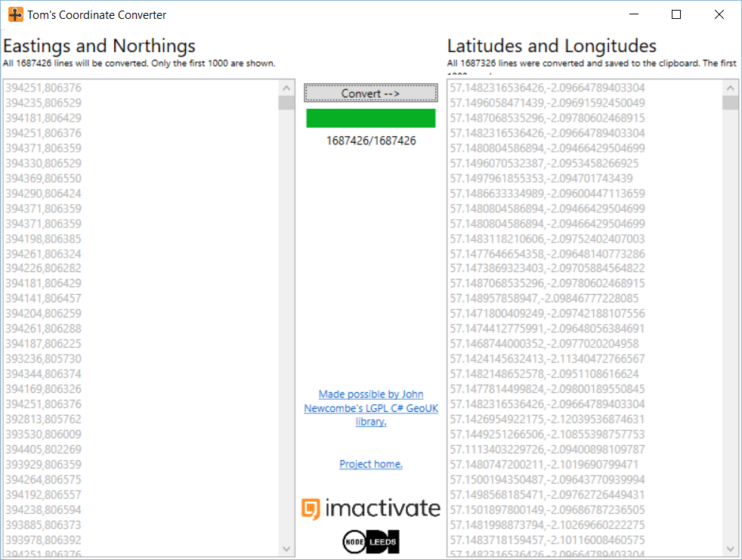This screenshot has height=560, width=742.
Task: Click the imactivate logo
Action: (x=370, y=509)
